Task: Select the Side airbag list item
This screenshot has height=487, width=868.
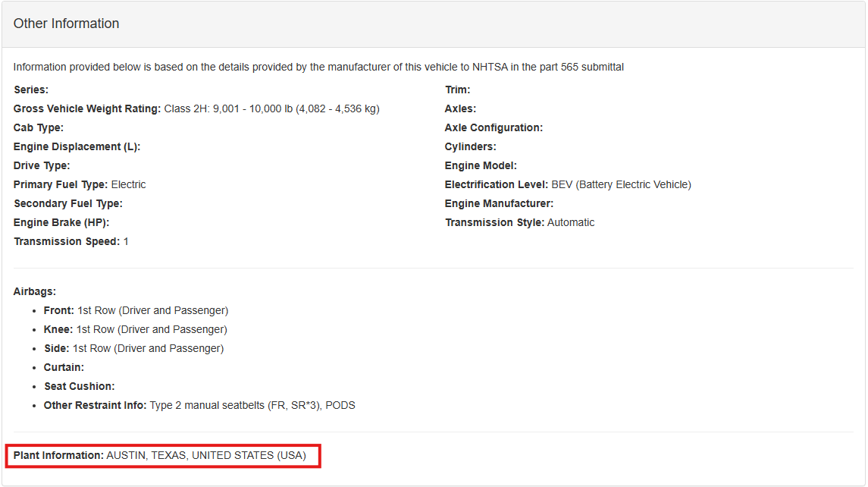Action: [x=133, y=348]
